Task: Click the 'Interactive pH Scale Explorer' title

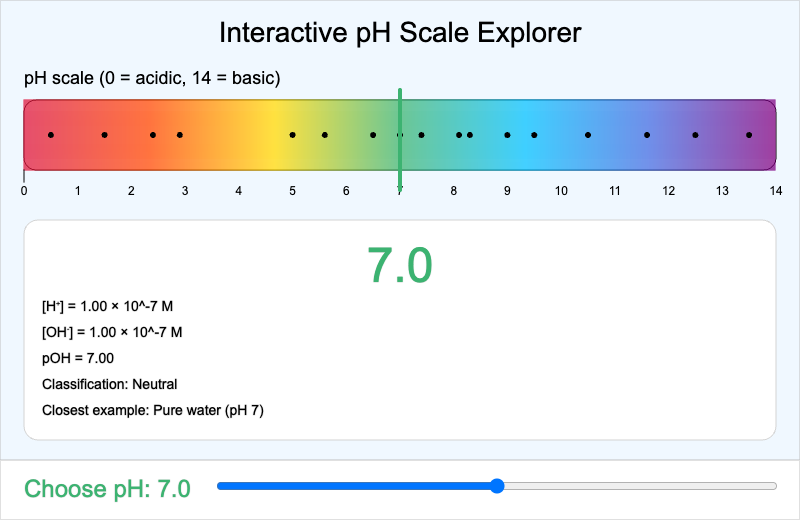Action: coord(400,33)
